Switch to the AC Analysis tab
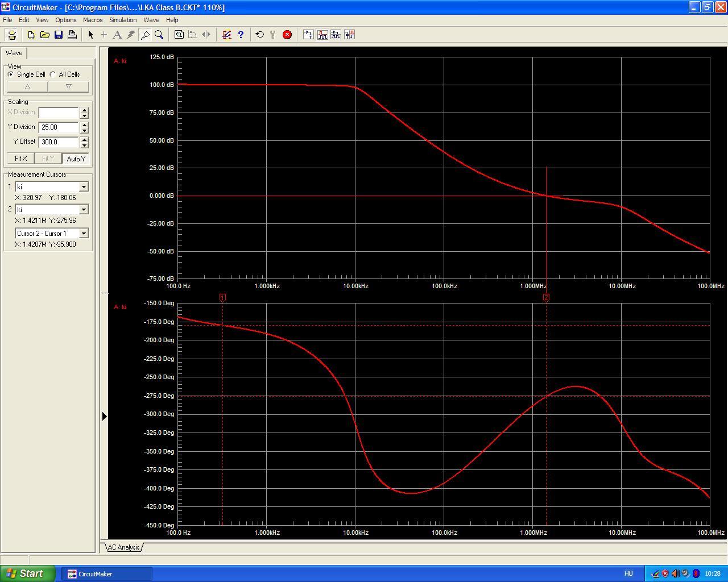 (124, 547)
